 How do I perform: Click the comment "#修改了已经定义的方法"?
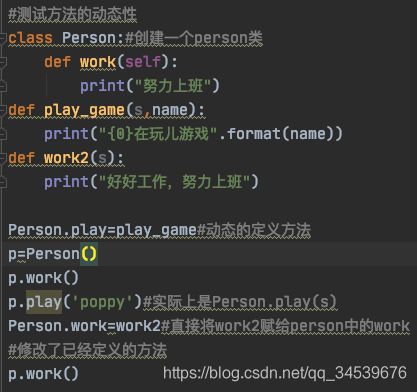(88, 350)
